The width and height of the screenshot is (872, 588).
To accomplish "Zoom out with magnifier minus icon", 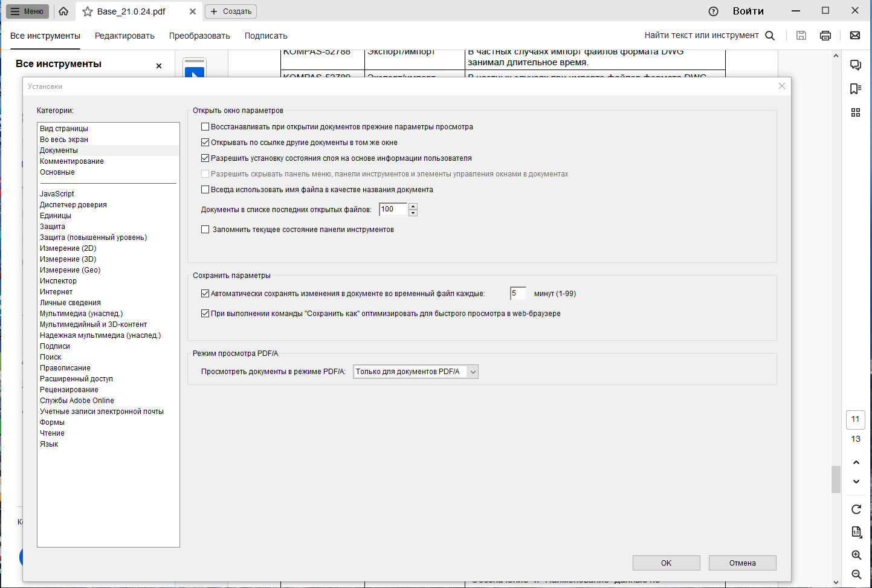I will pyautogui.click(x=856, y=574).
